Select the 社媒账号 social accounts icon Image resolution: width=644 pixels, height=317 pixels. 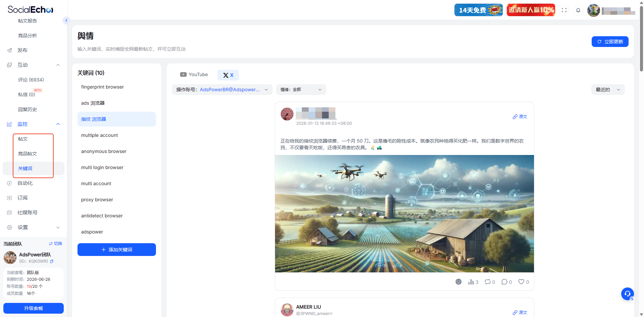point(9,212)
